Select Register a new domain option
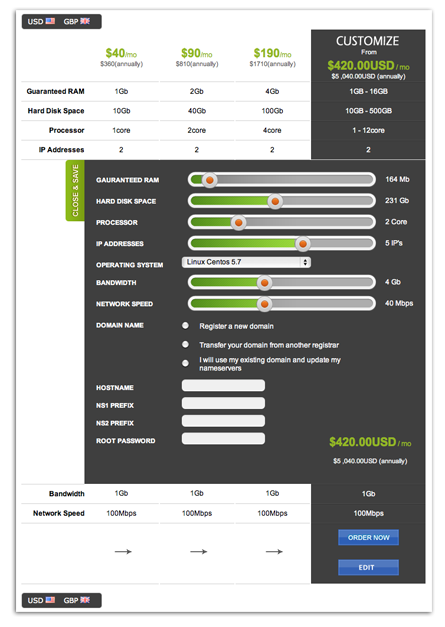Screen dimensions: 445x627 (185, 325)
